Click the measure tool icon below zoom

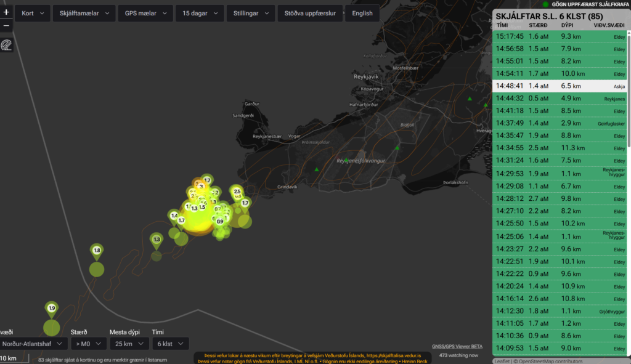click(7, 45)
